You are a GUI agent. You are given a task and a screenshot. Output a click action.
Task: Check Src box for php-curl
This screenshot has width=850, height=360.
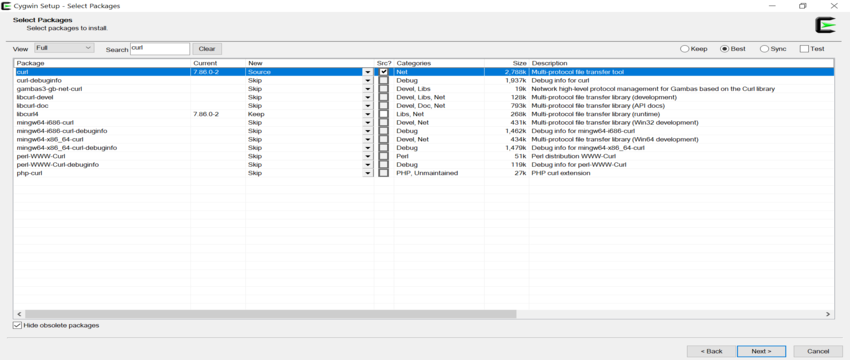click(x=384, y=173)
